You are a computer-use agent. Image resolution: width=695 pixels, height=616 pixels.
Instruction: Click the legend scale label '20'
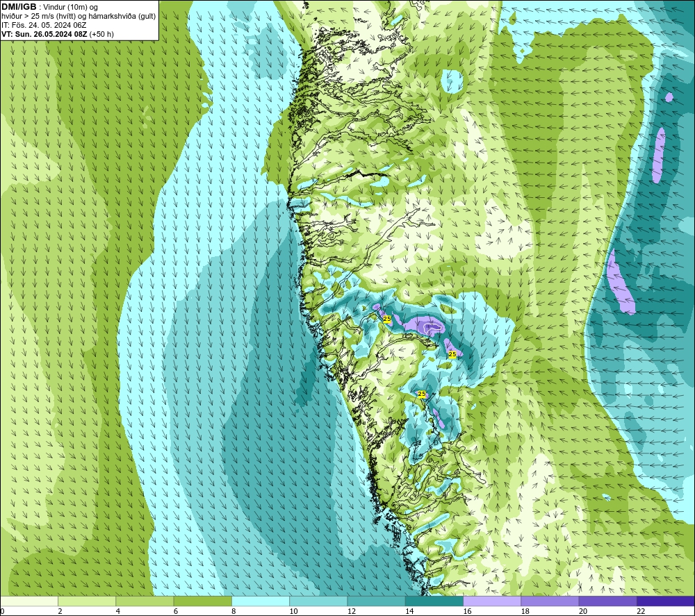583,612
